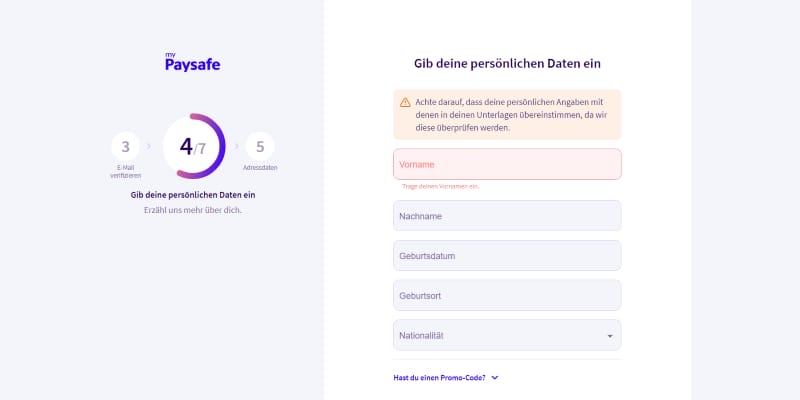Click the step 5 circle
The width and height of the screenshot is (800, 400).
pyautogui.click(x=260, y=146)
